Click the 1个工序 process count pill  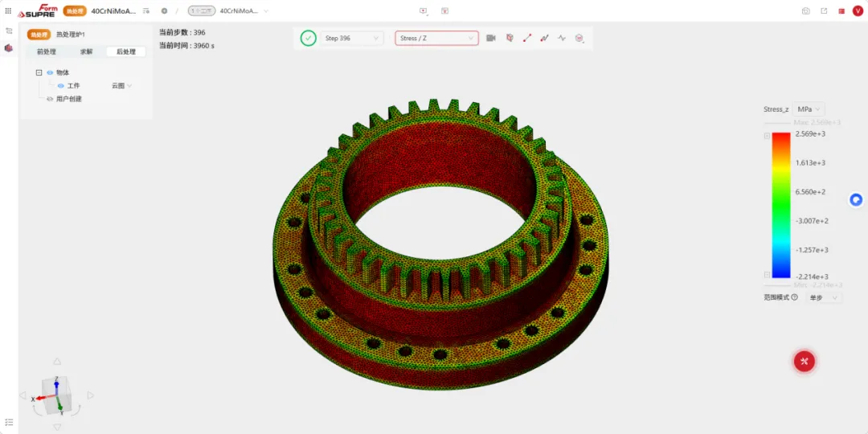point(202,10)
